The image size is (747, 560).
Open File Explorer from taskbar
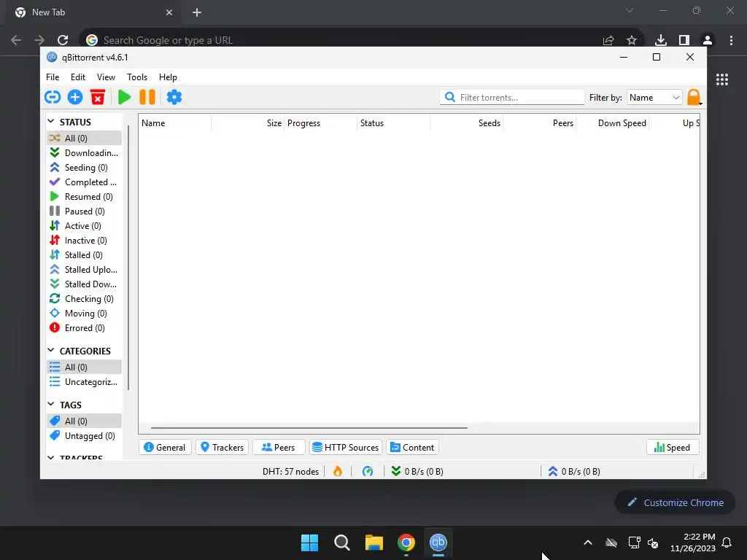click(374, 542)
